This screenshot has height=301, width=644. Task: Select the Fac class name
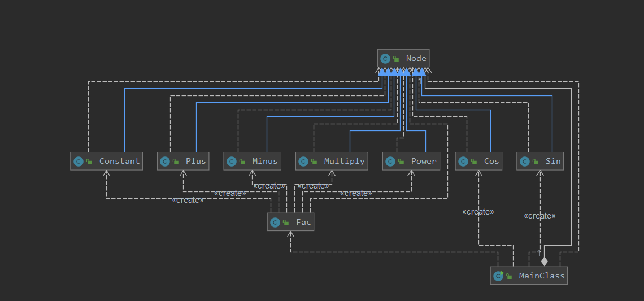pos(303,222)
